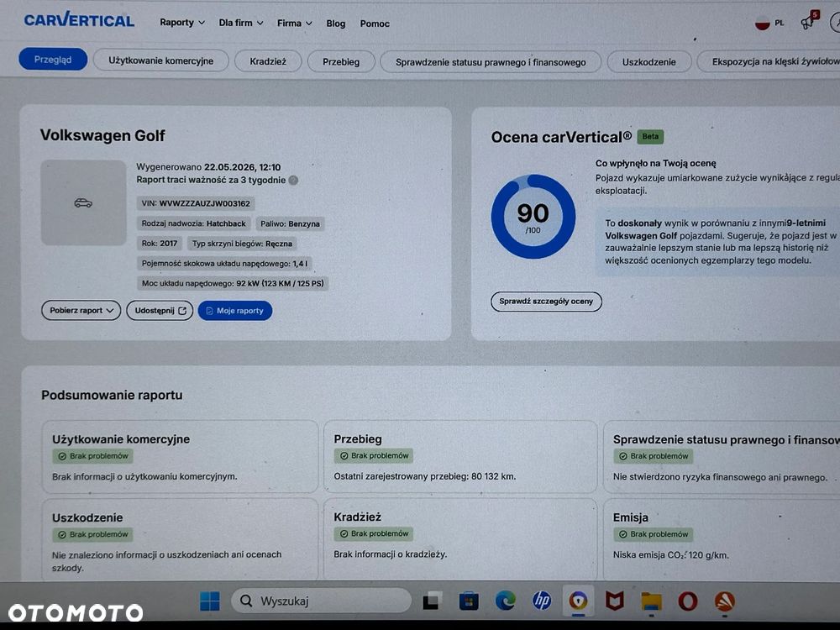Viewport: 840px width, 630px height.
Task: Click Brak problemów badge under Uszkodzenie
Action: point(92,534)
